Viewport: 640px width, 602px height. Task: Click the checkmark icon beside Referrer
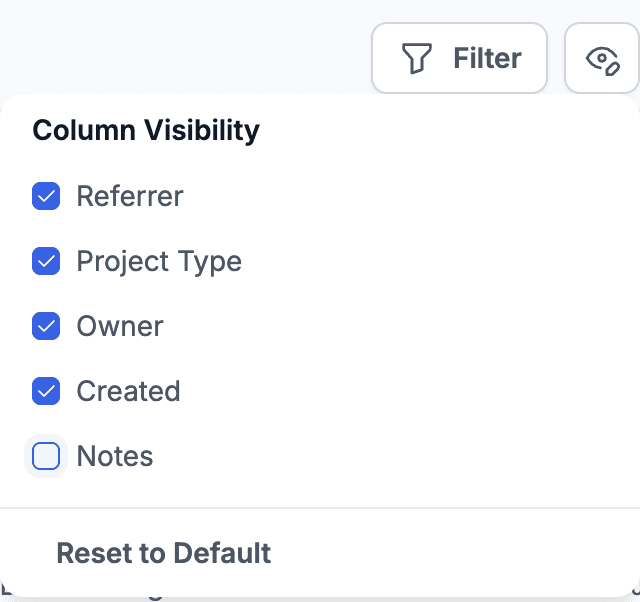tap(46, 196)
